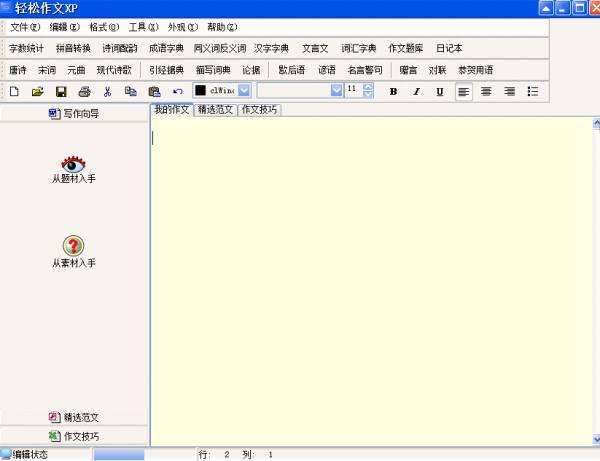Image resolution: width=600 pixels, height=461 pixels.
Task: Toggle Bold formatting
Action: coord(393,91)
